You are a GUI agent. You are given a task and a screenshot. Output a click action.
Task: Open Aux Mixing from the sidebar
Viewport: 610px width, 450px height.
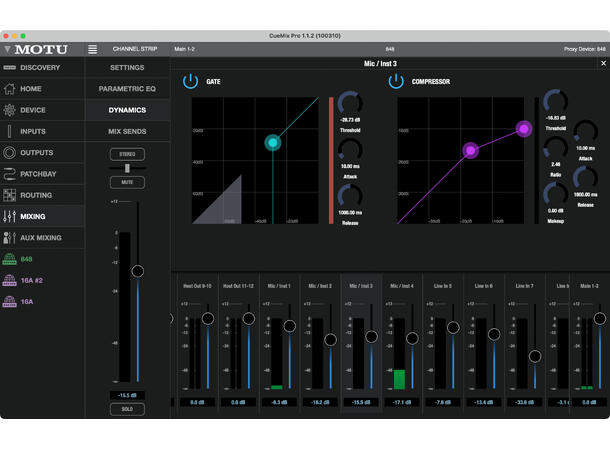pyautogui.click(x=40, y=238)
